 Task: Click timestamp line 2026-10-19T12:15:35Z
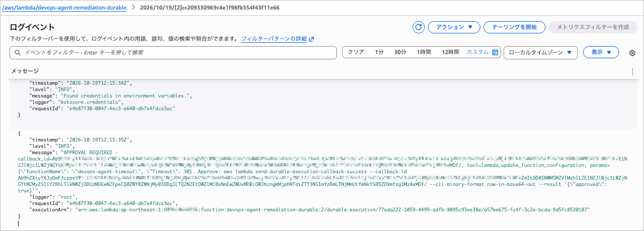[x=81, y=139]
